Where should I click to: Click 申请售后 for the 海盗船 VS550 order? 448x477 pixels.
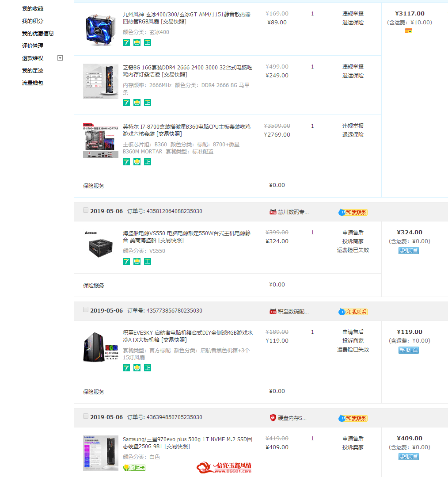(x=353, y=233)
